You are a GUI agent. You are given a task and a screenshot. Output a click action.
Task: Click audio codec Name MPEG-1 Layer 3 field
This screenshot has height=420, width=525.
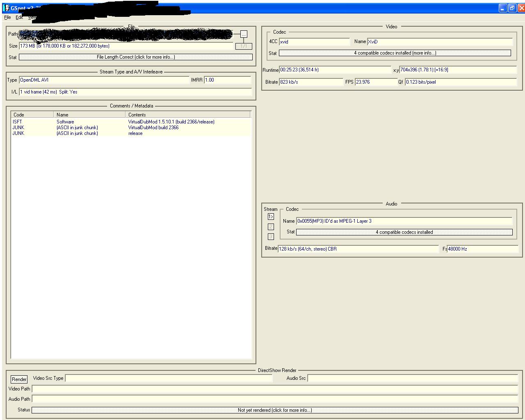pyautogui.click(x=404, y=221)
